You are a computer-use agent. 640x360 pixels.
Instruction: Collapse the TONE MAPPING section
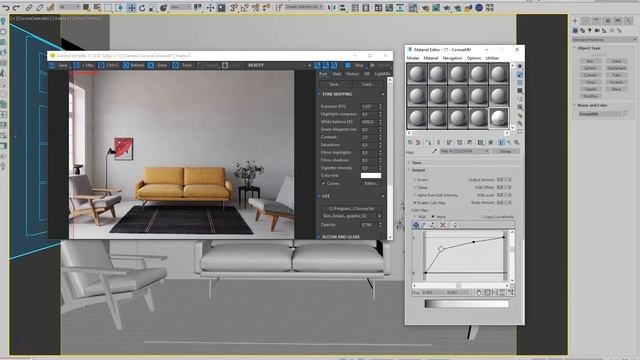(x=319, y=94)
